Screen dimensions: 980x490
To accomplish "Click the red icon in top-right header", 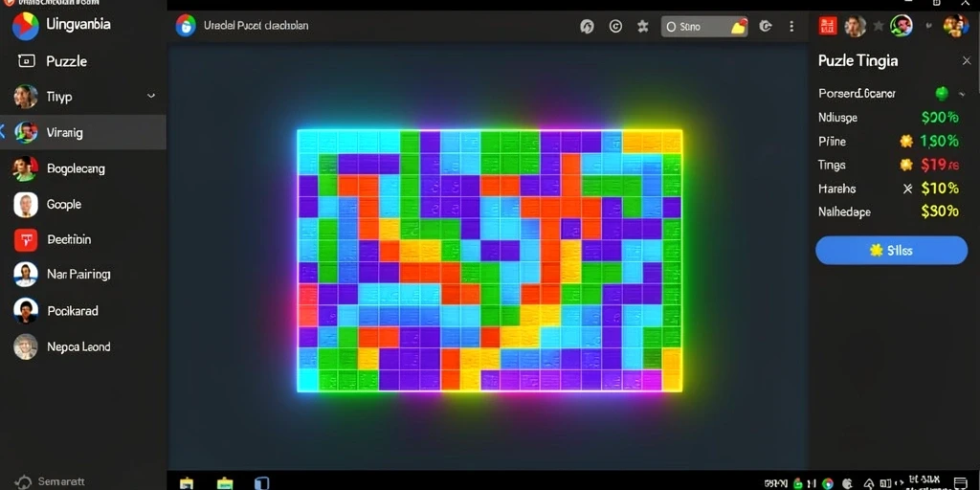I will (x=828, y=26).
